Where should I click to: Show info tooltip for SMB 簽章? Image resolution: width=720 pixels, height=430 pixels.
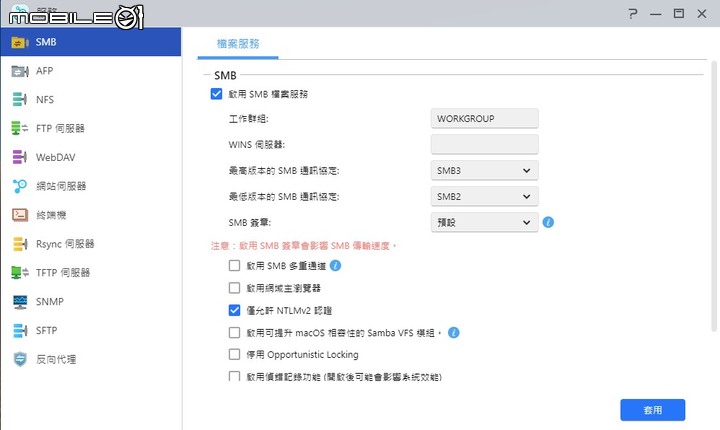(x=548, y=222)
